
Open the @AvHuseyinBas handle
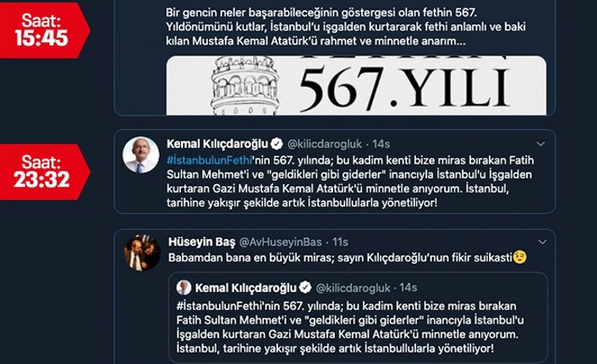click(x=280, y=242)
